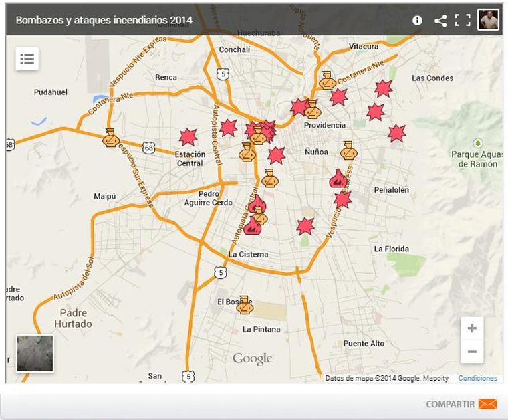Click the Google logo on the map
The image size is (508, 420).
pos(253,359)
